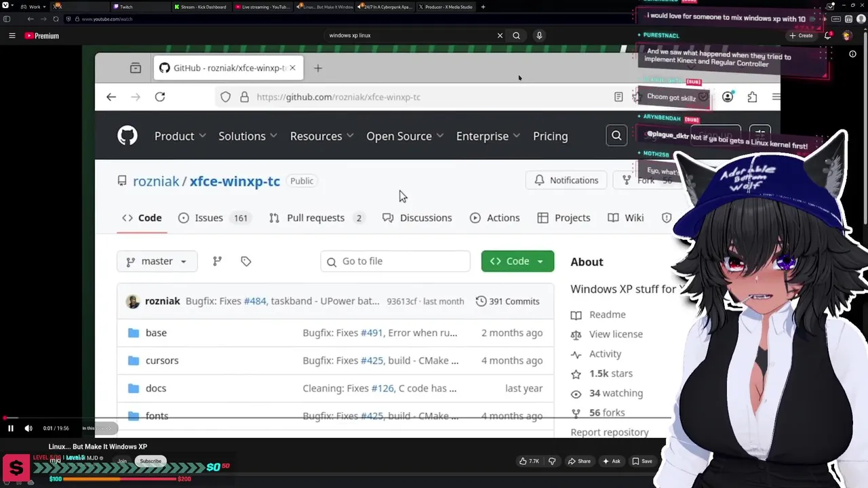Open the rozniak owner link
The height and width of the screenshot is (488, 868).
[156, 181]
